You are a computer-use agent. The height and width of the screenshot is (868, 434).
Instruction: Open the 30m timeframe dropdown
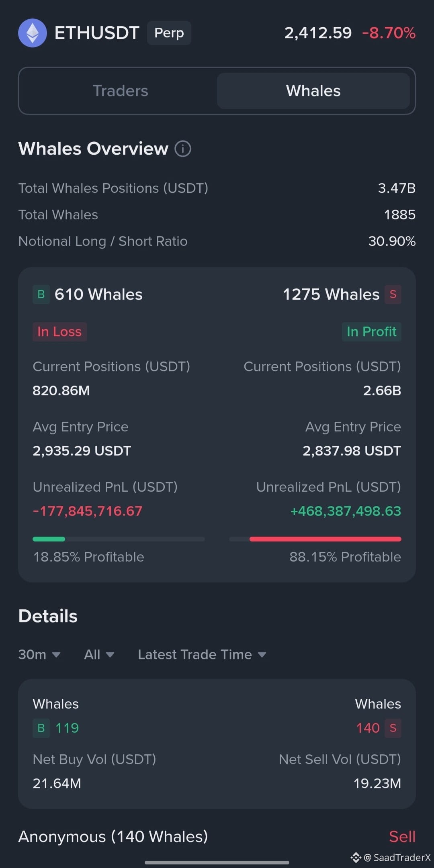pos(39,655)
